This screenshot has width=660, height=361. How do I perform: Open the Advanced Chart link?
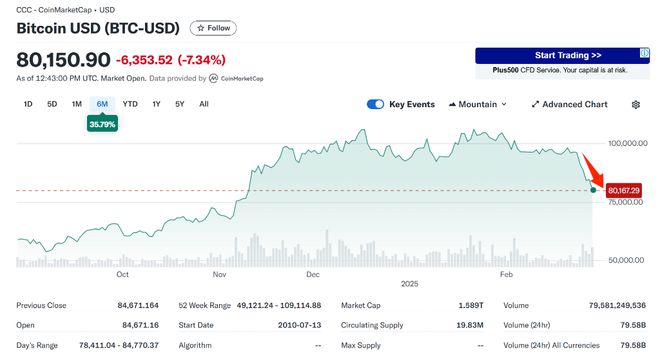[570, 104]
